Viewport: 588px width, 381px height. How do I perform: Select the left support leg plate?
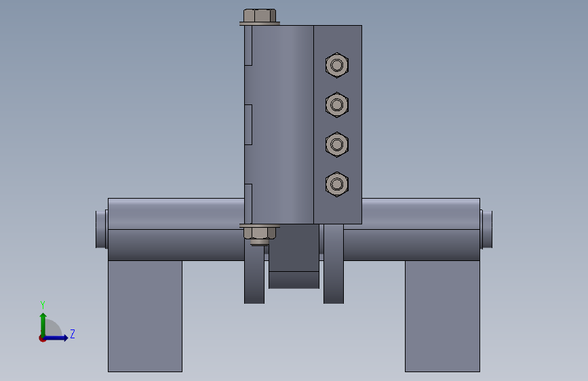pos(145,316)
